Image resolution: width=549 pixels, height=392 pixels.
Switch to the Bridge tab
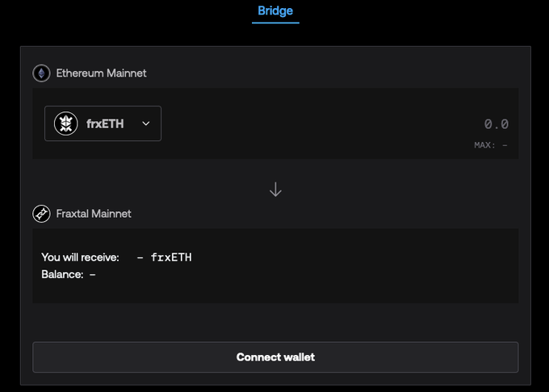pos(275,10)
